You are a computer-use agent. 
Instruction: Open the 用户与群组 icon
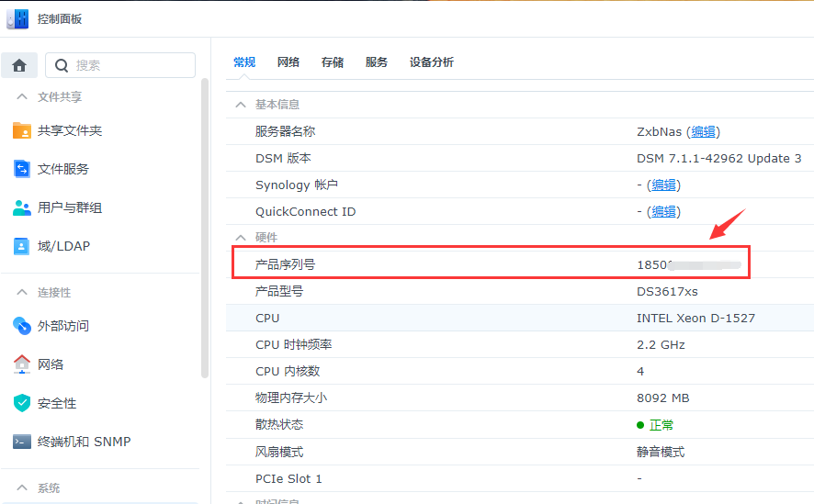pyautogui.click(x=21, y=207)
